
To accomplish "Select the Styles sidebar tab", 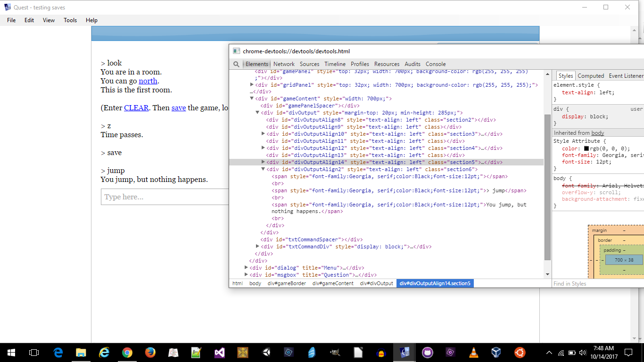I will pos(566,76).
